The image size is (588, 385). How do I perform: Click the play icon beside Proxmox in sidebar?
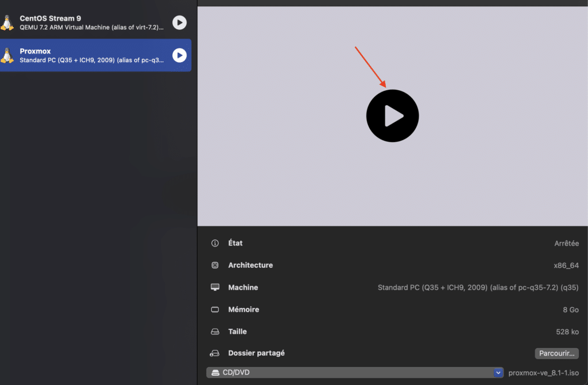[179, 55]
